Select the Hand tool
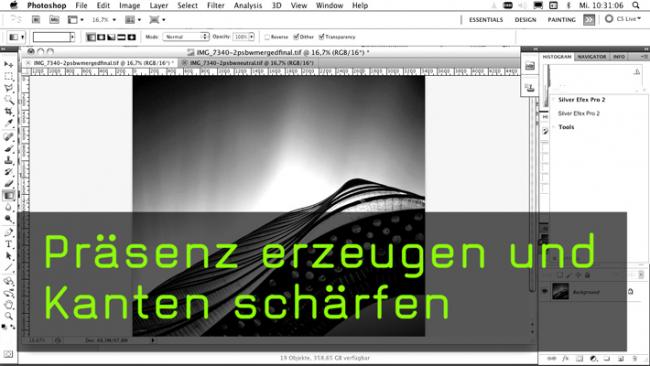650x366 pixels. (8, 305)
